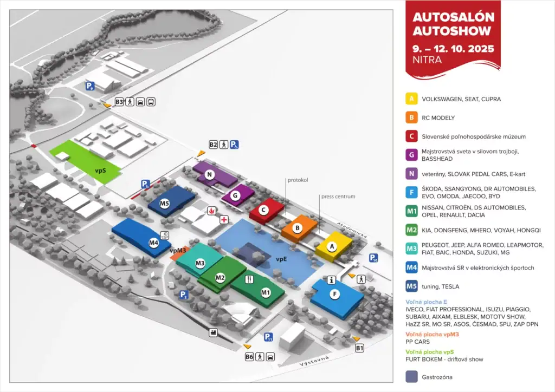Click the bus icon next to gate B3

pyautogui.click(x=151, y=101)
